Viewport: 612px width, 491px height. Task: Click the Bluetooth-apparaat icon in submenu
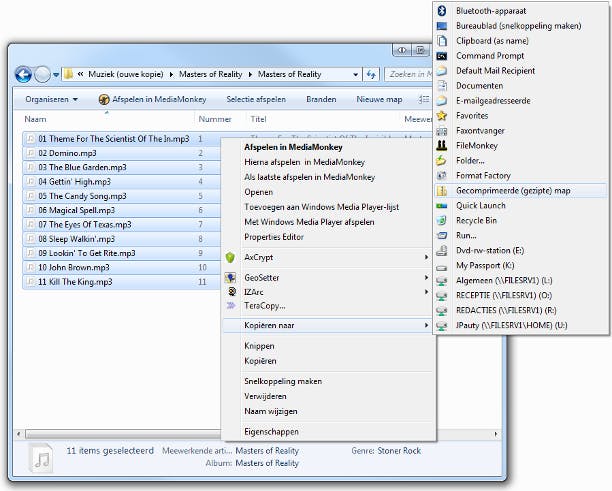[x=441, y=11]
